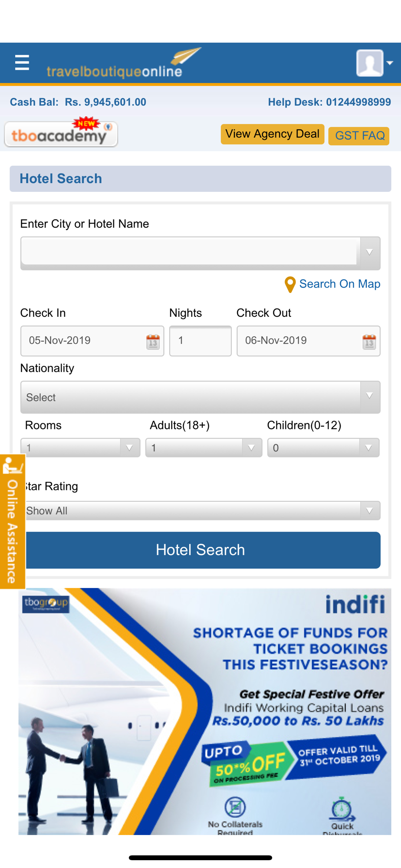The image size is (401, 868).
Task: Expand the Rooms dropdown
Action: click(x=80, y=447)
